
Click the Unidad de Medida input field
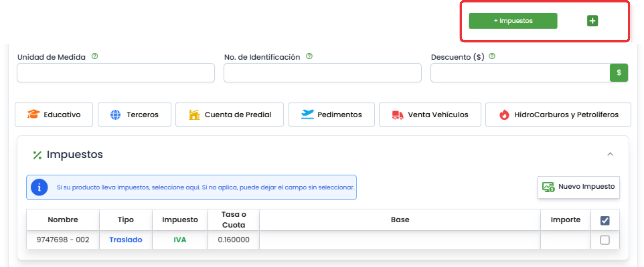(116, 73)
